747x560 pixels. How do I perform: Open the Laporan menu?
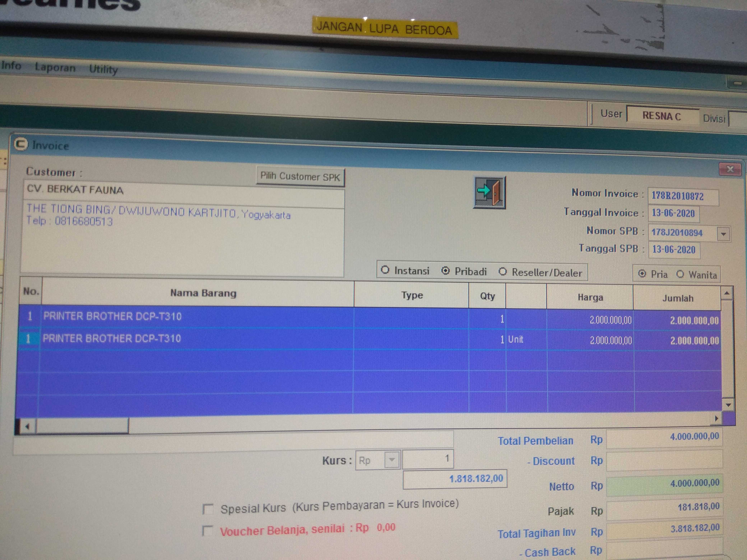click(x=55, y=67)
